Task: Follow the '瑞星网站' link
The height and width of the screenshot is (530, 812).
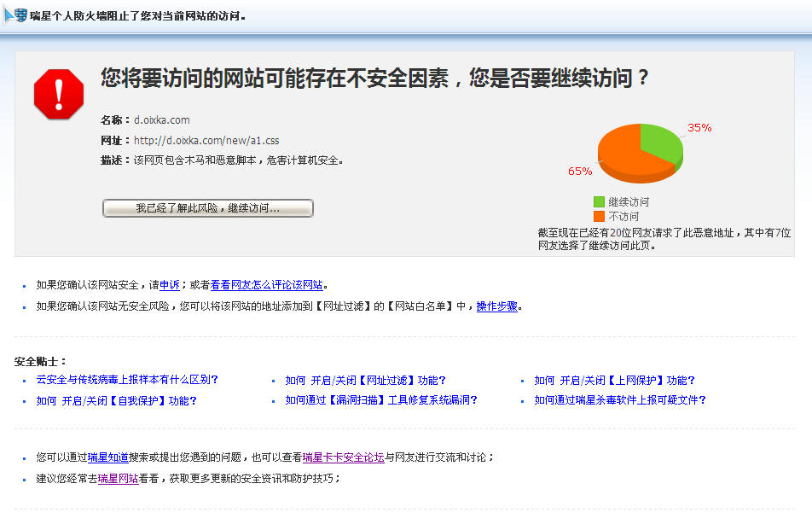Action: (x=118, y=479)
